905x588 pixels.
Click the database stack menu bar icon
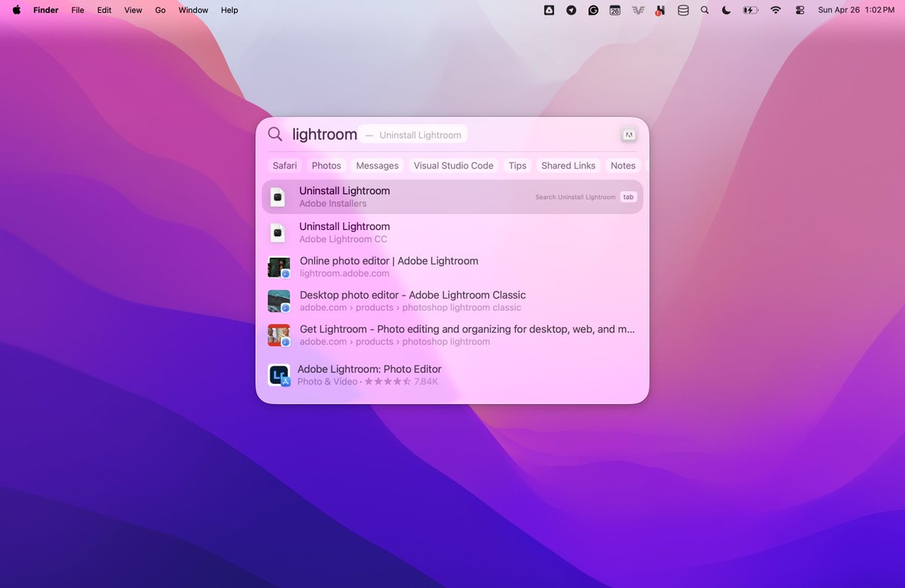[683, 10]
